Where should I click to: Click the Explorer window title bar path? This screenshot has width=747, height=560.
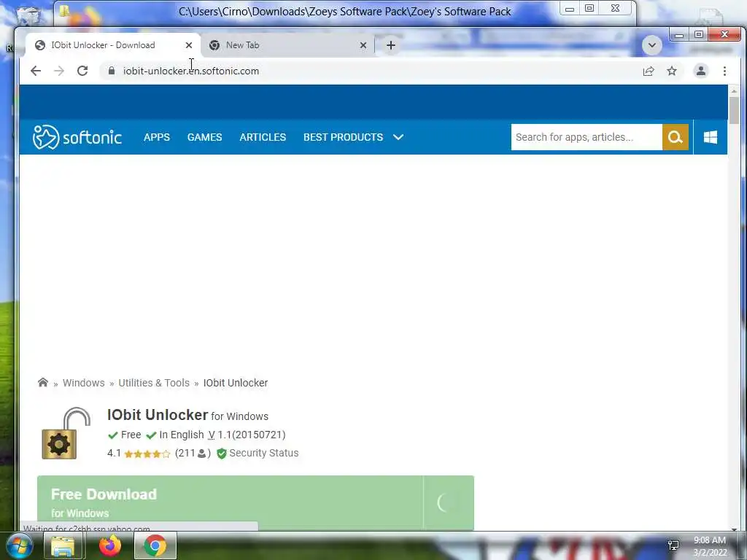[x=344, y=12]
